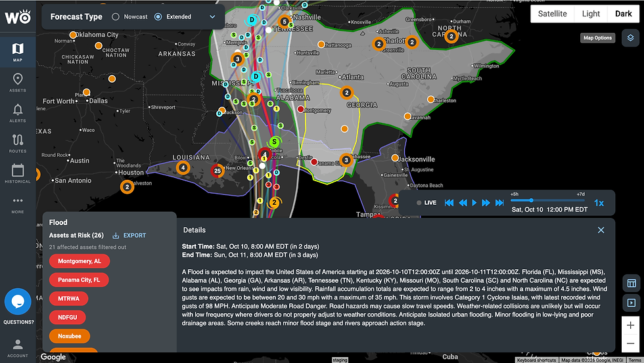This screenshot has width=644, height=363.
Task: Click the green S storm marker near Mobile
Action: [x=275, y=142]
